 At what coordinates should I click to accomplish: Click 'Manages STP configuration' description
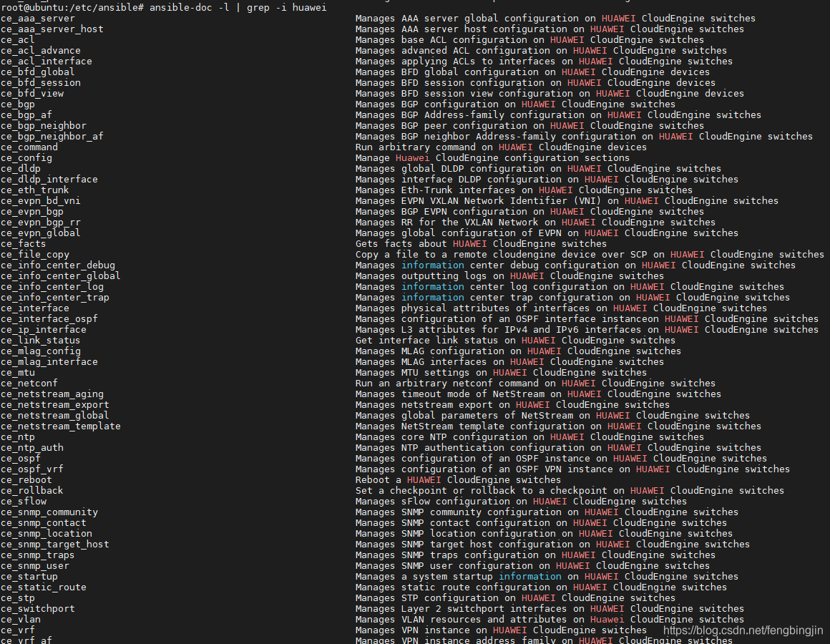pyautogui.click(x=516, y=598)
